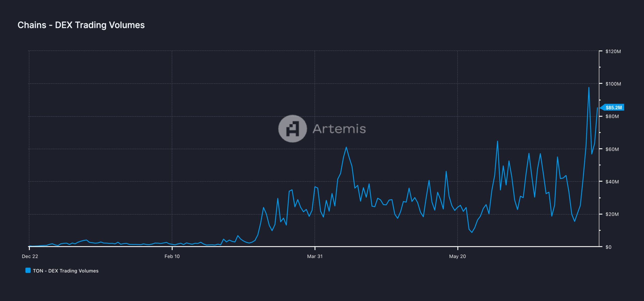Screen dimensions: 644x301
Task: Click the $100M y-axis label
Action: tap(613, 84)
